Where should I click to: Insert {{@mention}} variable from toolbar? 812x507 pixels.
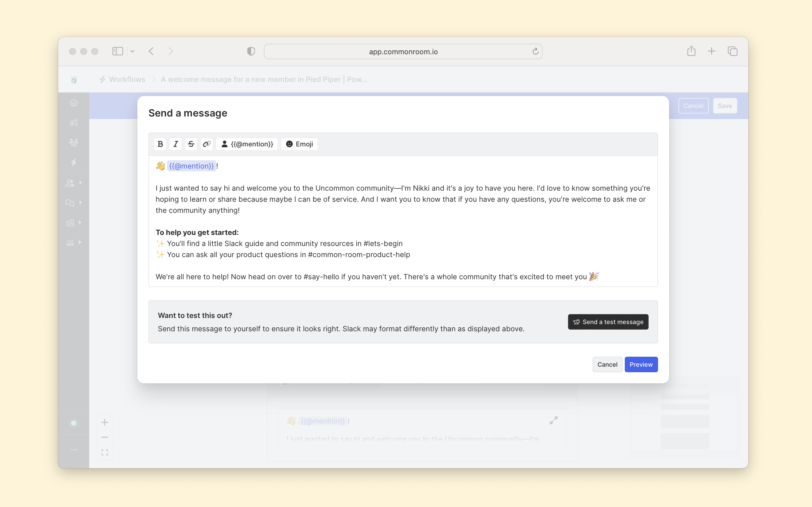[247, 144]
